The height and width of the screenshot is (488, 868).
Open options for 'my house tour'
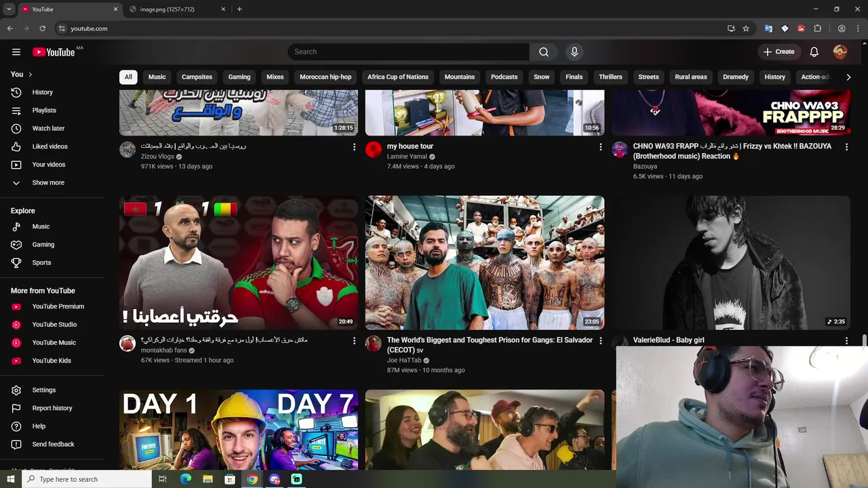pos(600,147)
